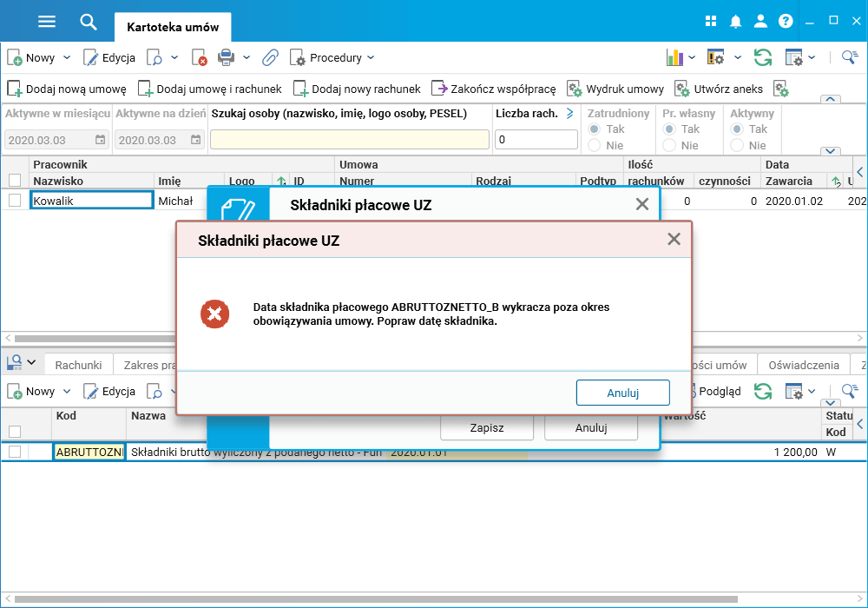This screenshot has width=868, height=608.
Task: Open dropdown arrow next to warning settings icon
Action: coord(737,57)
